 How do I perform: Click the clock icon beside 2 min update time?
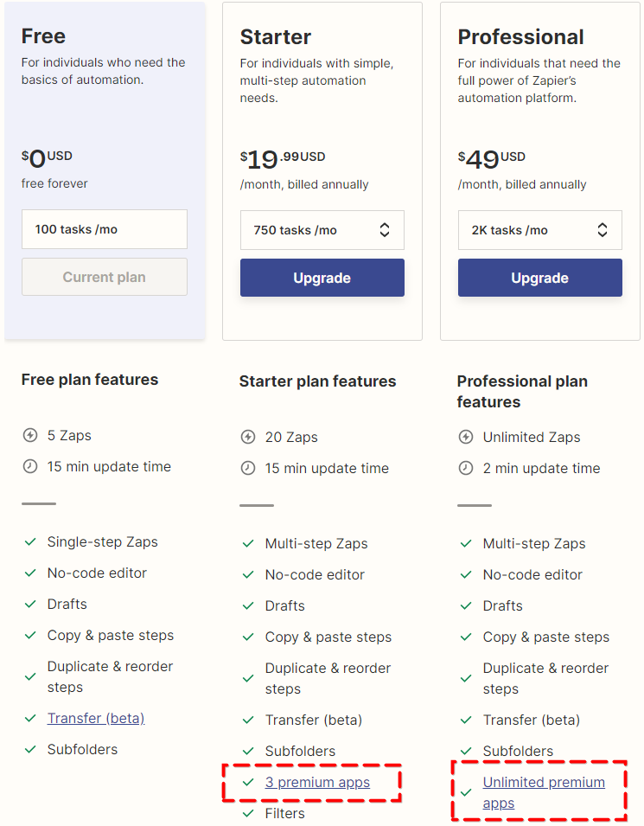point(466,469)
